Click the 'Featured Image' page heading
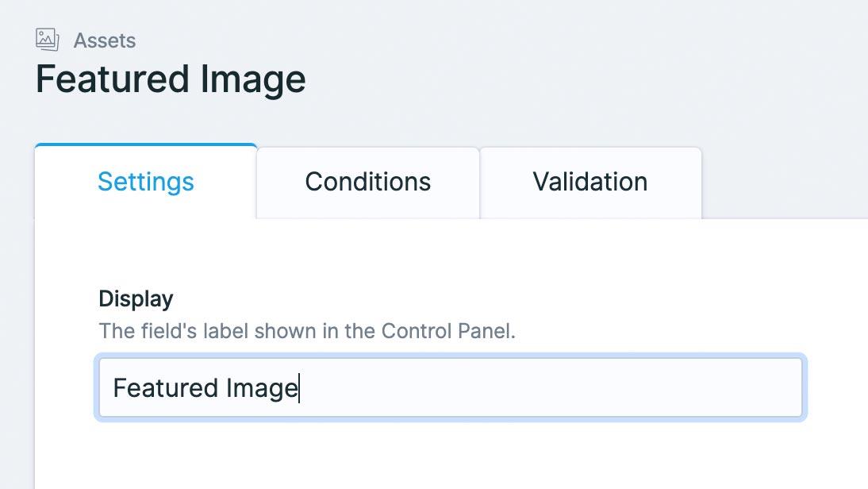The image size is (868, 489). (171, 79)
